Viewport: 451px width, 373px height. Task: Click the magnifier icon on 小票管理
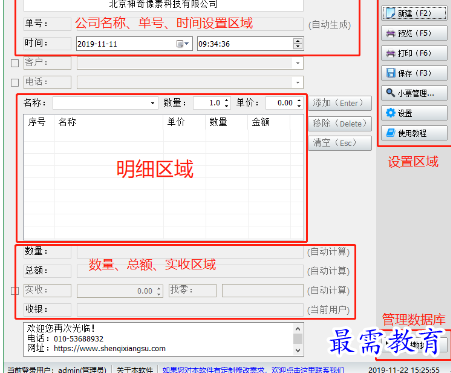390,93
